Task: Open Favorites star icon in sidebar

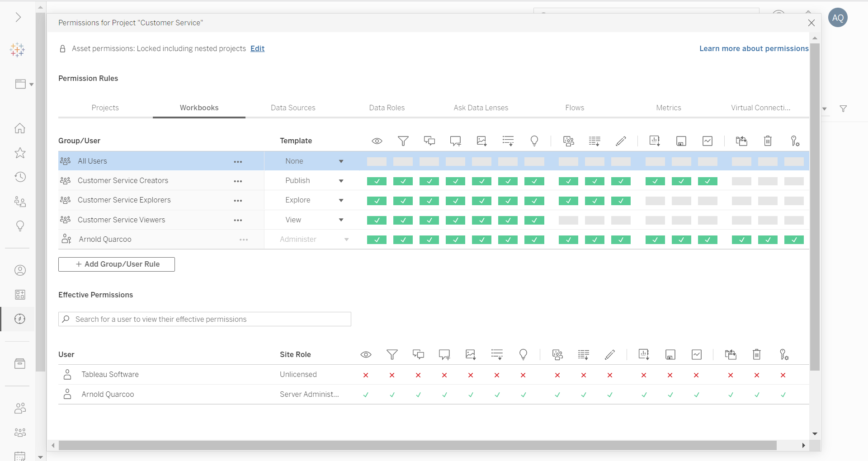Action: [20, 153]
